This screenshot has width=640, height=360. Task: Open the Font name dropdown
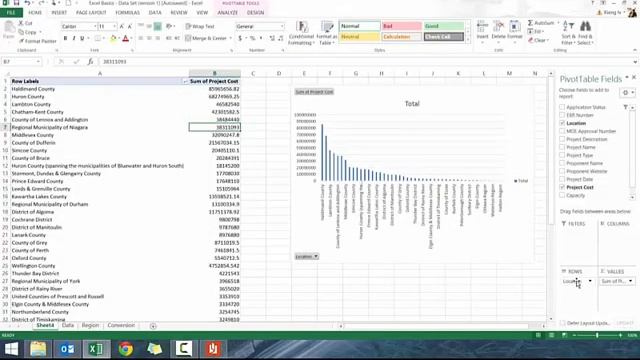[x=95, y=27]
